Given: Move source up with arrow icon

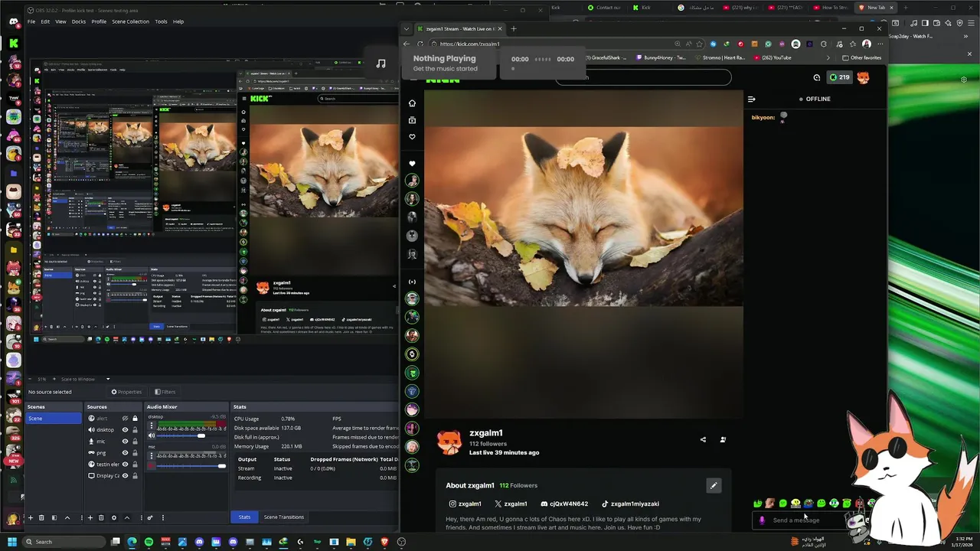Looking at the screenshot, I should click(x=126, y=518).
